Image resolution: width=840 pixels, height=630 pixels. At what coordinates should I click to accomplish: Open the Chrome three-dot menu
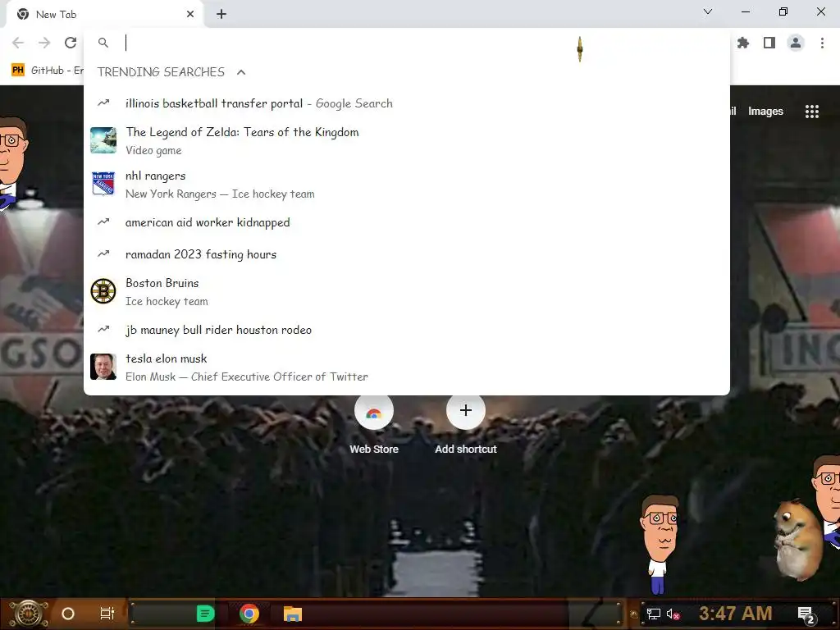coord(822,43)
